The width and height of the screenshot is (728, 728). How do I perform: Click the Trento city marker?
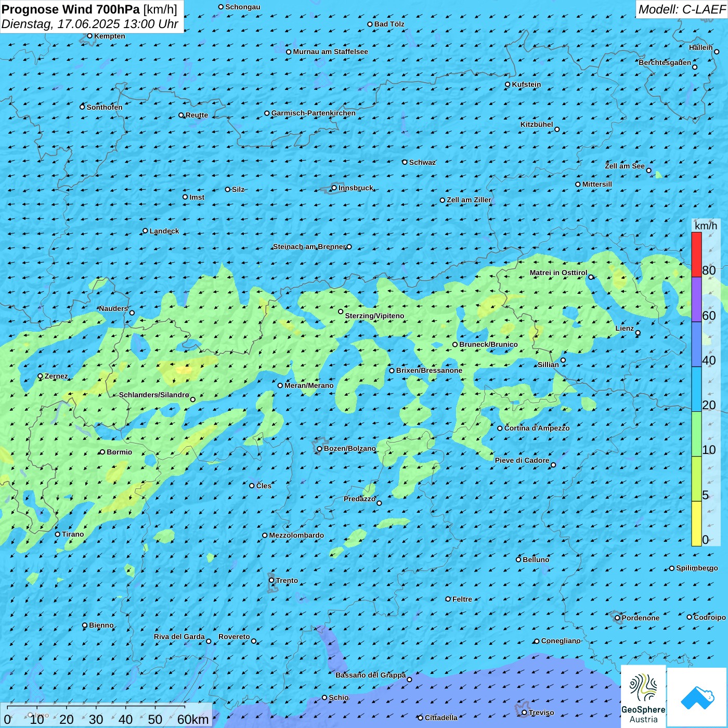pos(271,580)
